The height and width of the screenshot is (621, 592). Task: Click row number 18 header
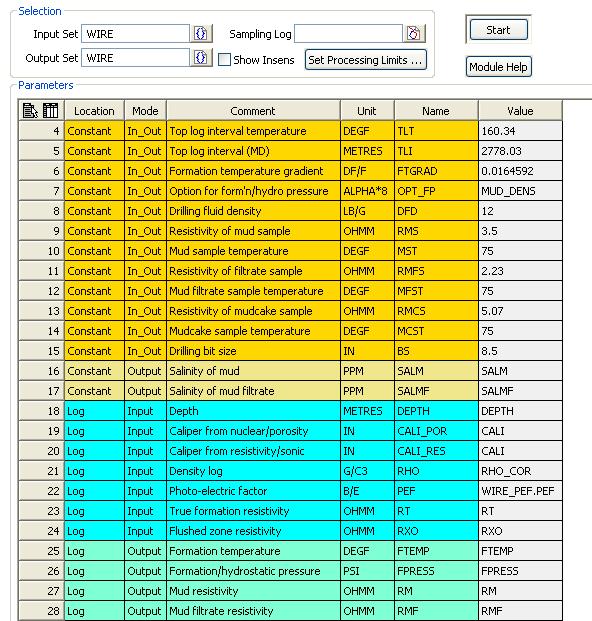pyautogui.click(x=41, y=411)
